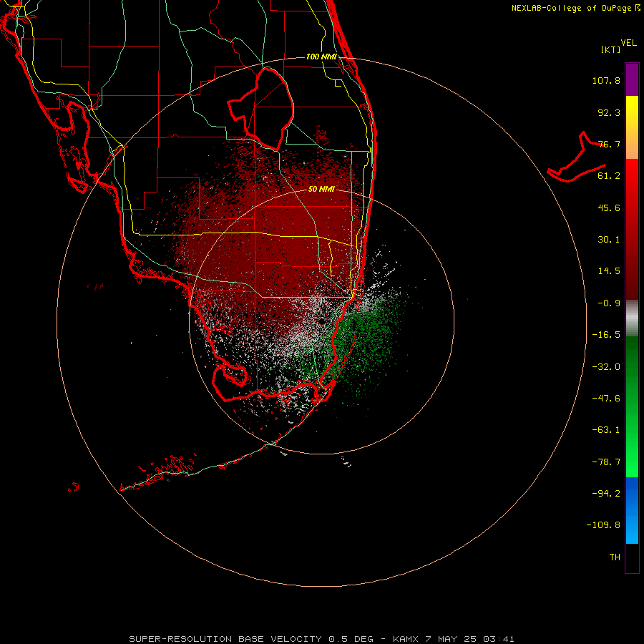Click the VEL legend title
Viewport: 644px width, 644px height.
pos(628,43)
